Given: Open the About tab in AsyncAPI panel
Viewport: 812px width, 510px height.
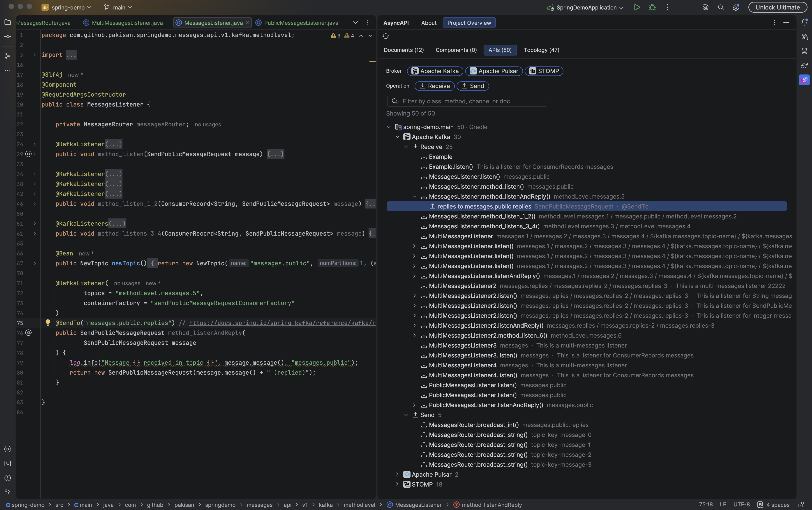Looking at the screenshot, I should click(x=429, y=23).
